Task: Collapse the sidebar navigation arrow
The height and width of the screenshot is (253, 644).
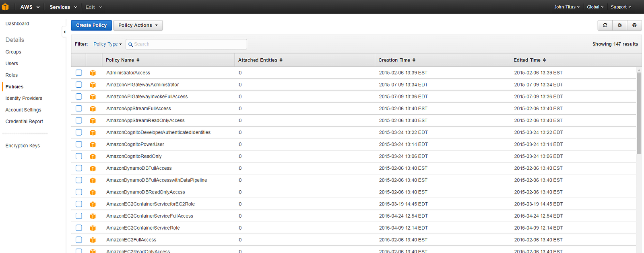Action: point(64,32)
